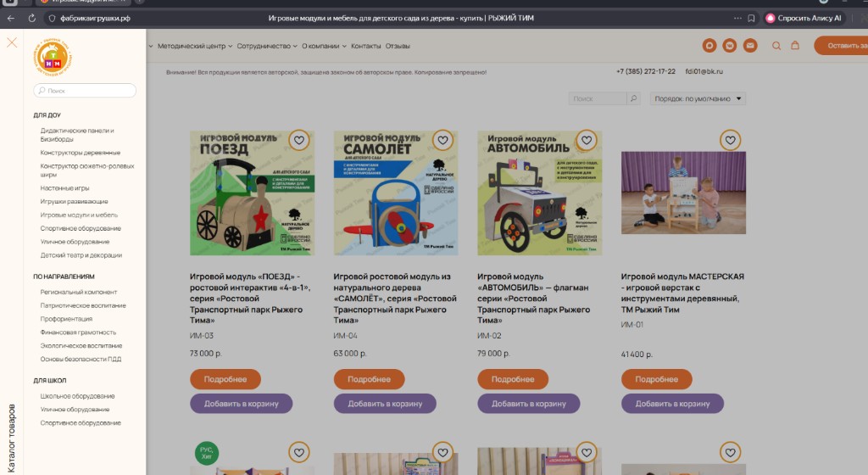Viewport: 868px width, 475px height.
Task: Add АВТОМОБИЛЬ module to favorites heart
Action: [587, 140]
